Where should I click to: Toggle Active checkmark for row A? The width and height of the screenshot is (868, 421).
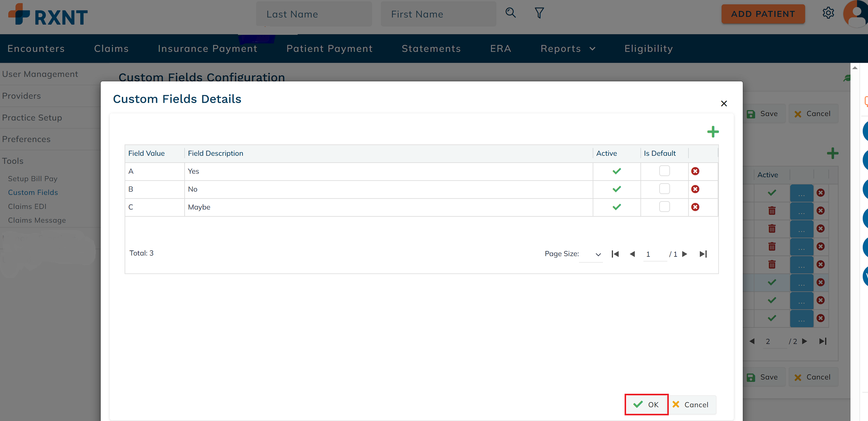[x=617, y=171]
